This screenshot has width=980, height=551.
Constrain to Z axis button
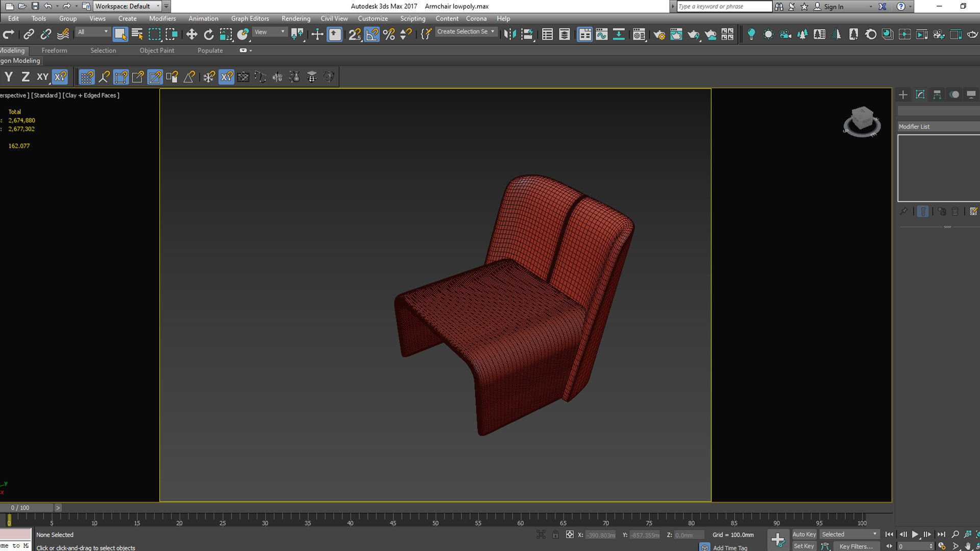26,77
